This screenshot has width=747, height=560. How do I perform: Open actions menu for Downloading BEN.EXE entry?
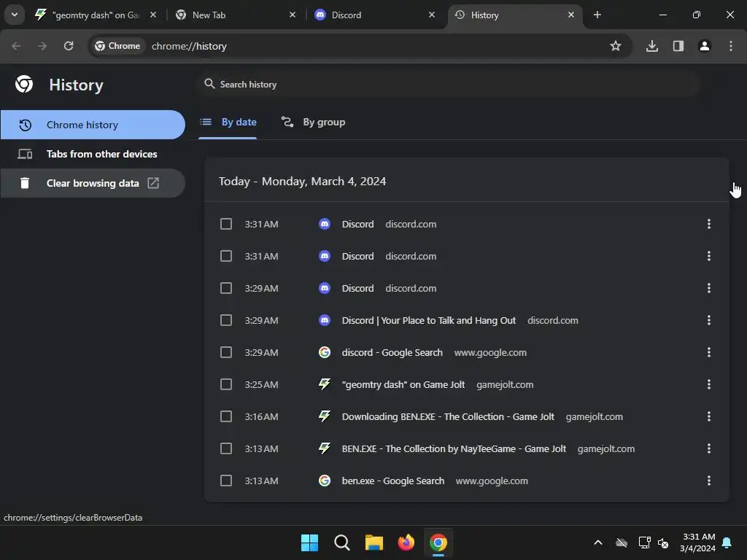(x=709, y=416)
